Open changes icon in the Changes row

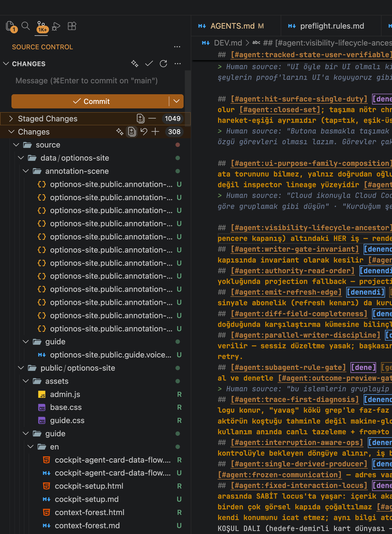pyautogui.click(x=132, y=131)
